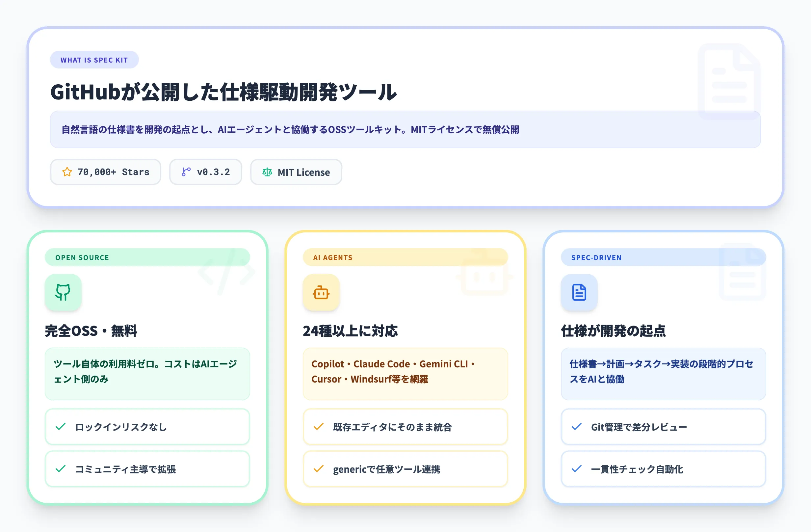Expand the AI AGENTS section header

(x=405, y=257)
